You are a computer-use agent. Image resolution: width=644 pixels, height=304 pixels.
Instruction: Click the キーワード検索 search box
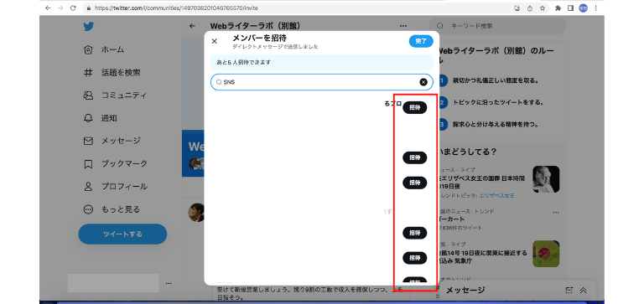tap(497, 26)
